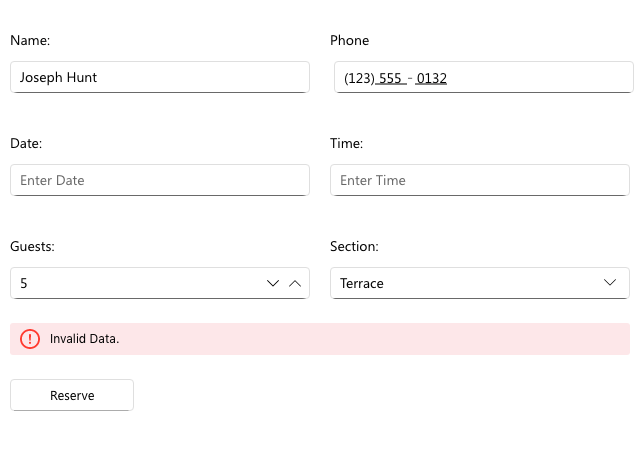
Task: Place cursor on the 555 phone segment
Action: (x=390, y=78)
